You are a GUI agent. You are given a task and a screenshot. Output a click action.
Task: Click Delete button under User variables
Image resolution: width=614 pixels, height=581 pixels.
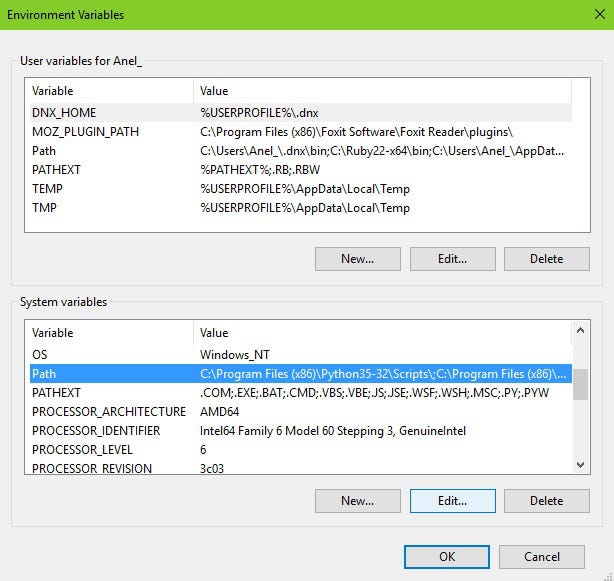(547, 259)
